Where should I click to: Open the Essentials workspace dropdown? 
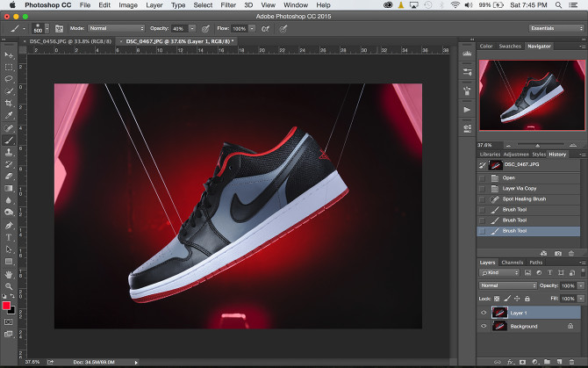pos(556,28)
